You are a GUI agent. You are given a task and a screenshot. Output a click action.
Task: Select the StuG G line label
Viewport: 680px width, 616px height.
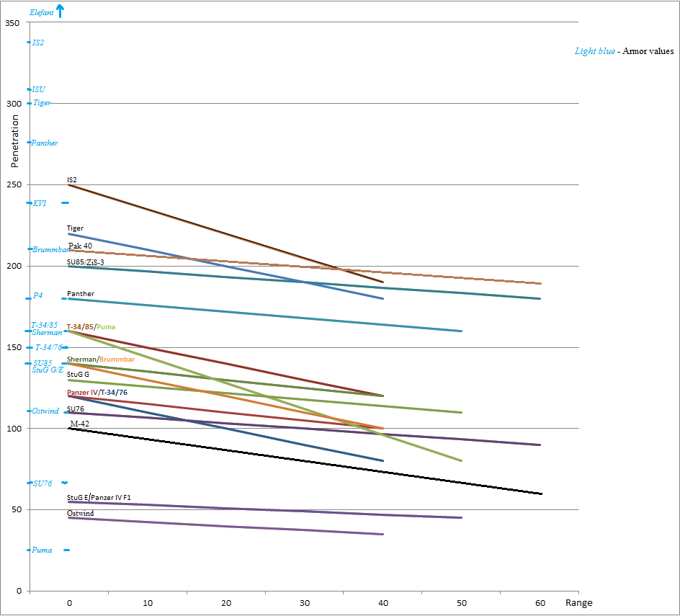(78, 375)
